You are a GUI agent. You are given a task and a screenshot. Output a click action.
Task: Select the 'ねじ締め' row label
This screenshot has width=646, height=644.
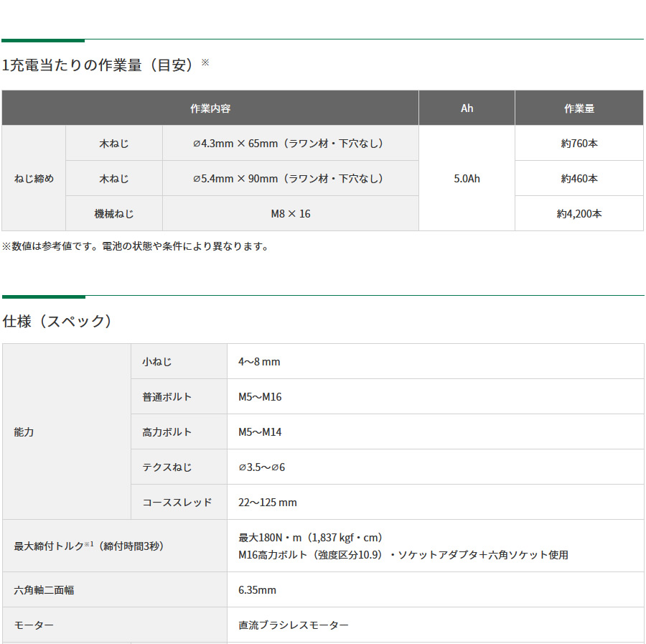(34, 178)
